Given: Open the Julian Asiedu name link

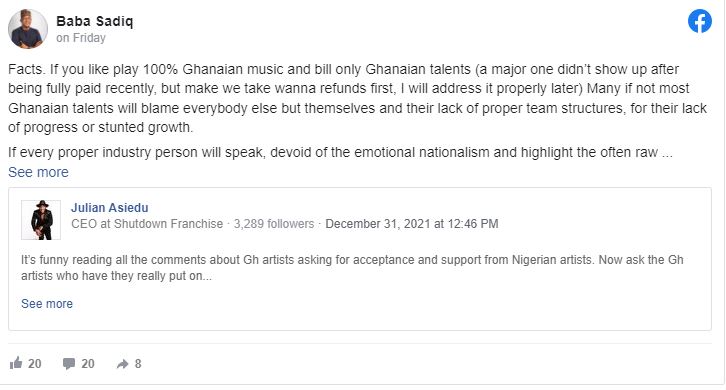Looking at the screenshot, I should point(110,208).
